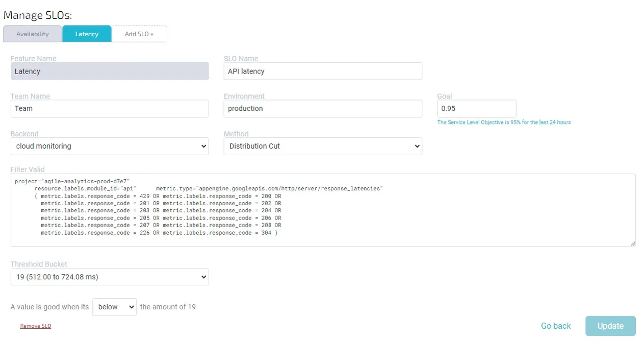
Task: Click the Update button
Action: [x=610, y=326]
